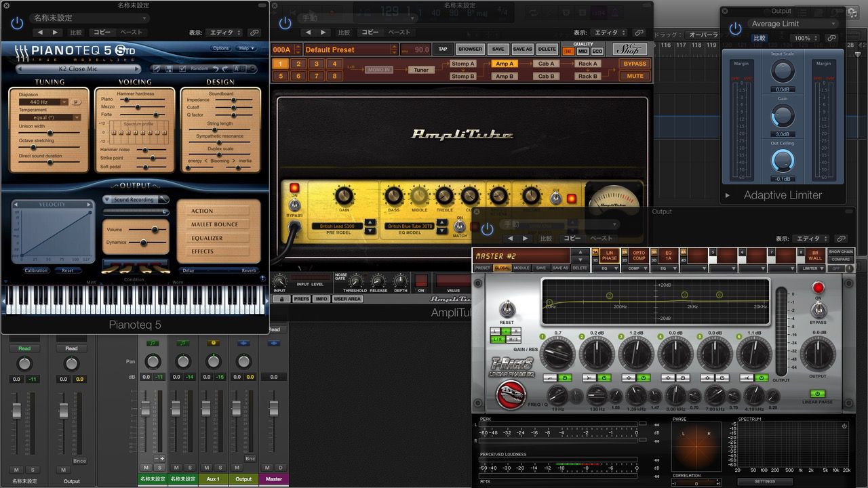Screen dimensions: 868x488
Task: Open Pianoteq EFFECTS panel
Action: tap(218, 251)
